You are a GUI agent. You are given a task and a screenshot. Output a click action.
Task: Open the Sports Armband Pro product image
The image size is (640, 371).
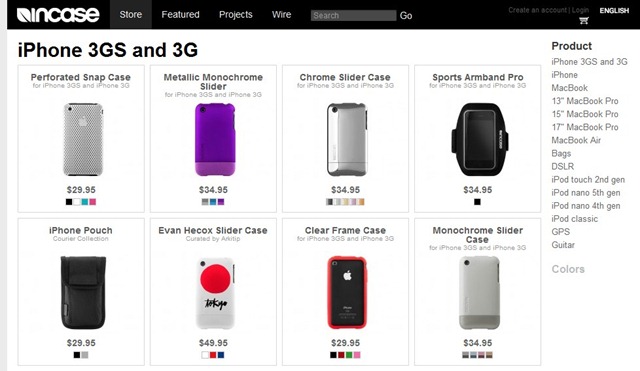click(x=478, y=139)
